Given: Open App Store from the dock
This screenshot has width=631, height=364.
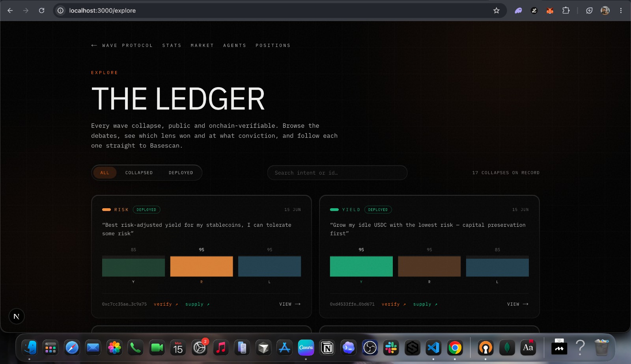Looking at the screenshot, I should pyautogui.click(x=284, y=348).
